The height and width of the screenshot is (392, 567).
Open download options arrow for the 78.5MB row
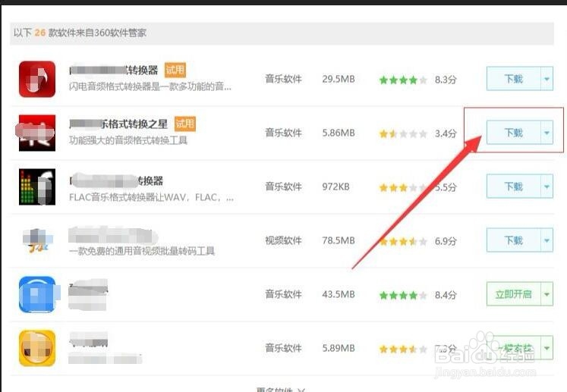[547, 240]
